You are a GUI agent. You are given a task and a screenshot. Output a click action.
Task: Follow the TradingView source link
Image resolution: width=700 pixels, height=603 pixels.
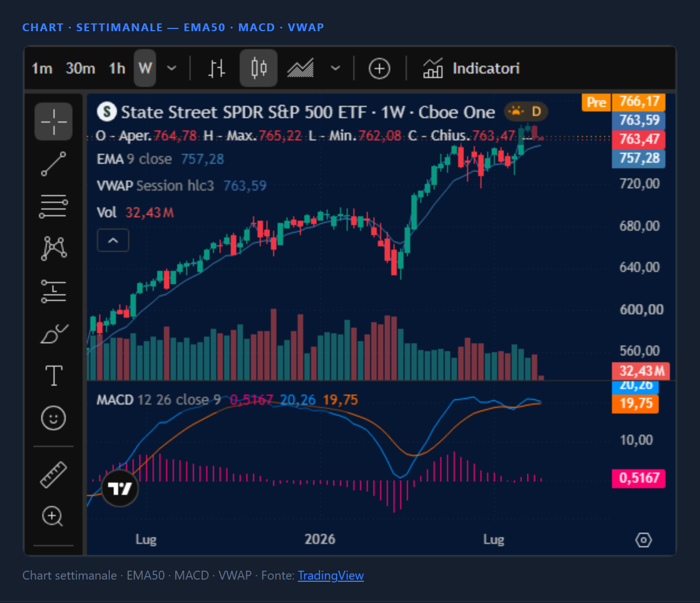coord(330,576)
